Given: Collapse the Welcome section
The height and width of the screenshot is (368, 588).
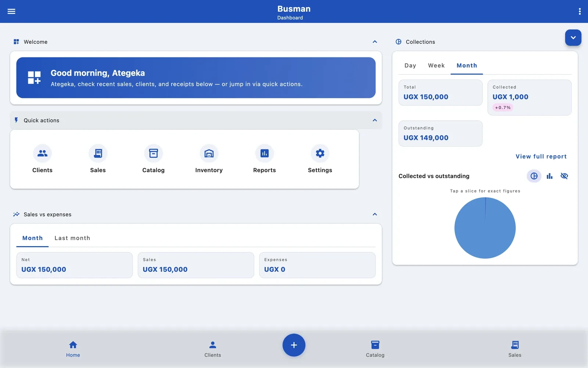Looking at the screenshot, I should click(375, 42).
